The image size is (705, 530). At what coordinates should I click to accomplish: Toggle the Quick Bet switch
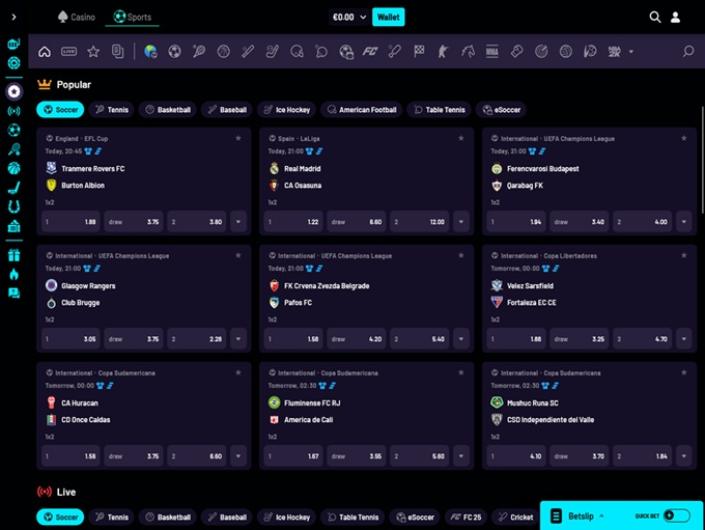click(676, 516)
